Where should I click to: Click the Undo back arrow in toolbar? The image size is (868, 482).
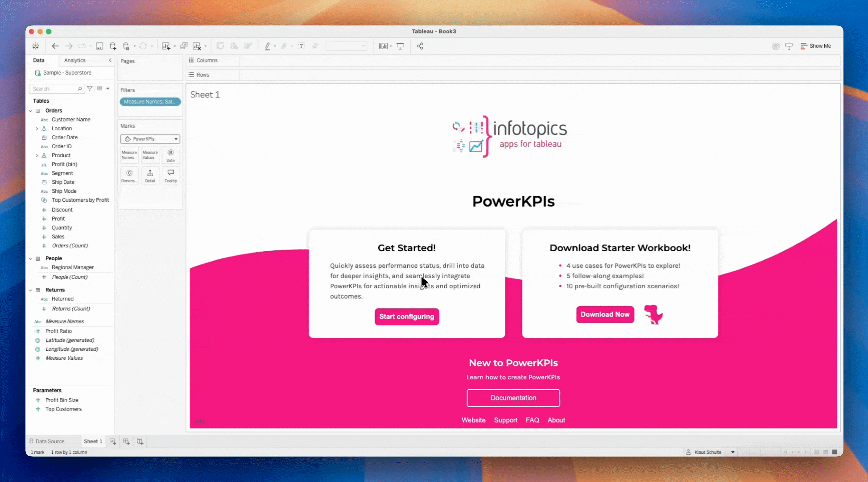click(x=55, y=46)
